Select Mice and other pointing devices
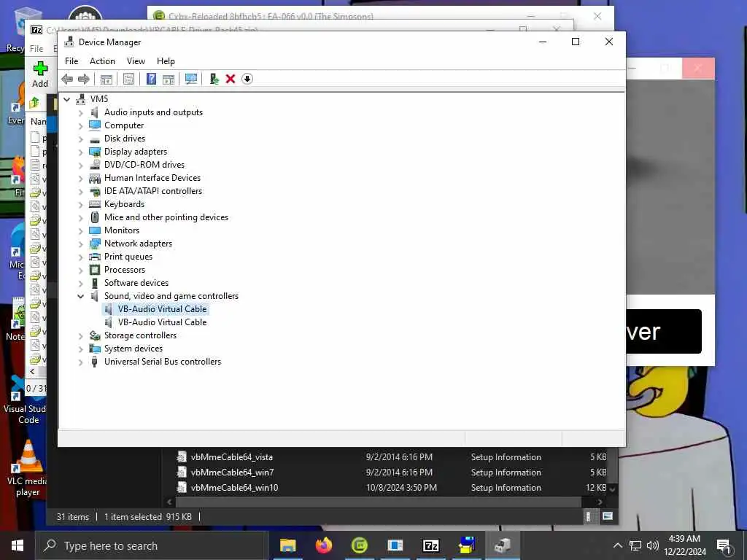Image resolution: width=747 pixels, height=560 pixels. tap(166, 217)
